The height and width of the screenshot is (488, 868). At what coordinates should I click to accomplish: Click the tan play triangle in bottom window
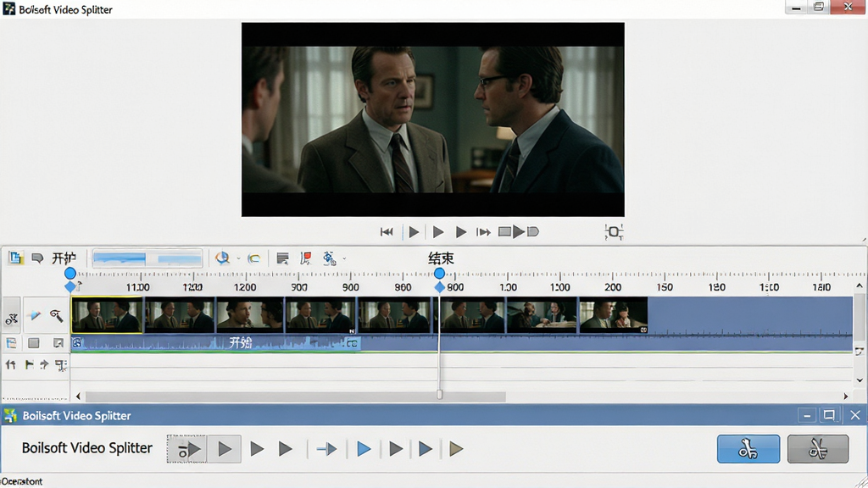[455, 449]
